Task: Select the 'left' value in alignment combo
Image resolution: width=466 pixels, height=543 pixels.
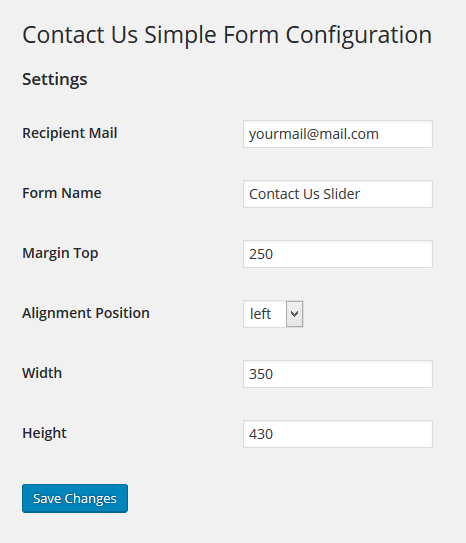Action: [x=260, y=314]
